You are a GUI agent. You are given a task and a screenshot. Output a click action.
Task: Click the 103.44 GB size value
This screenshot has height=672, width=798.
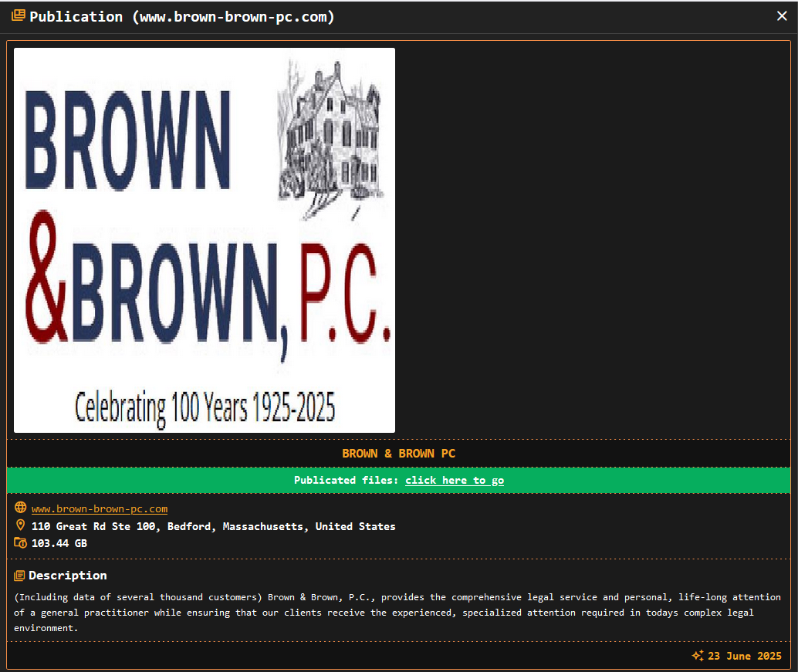click(x=59, y=542)
